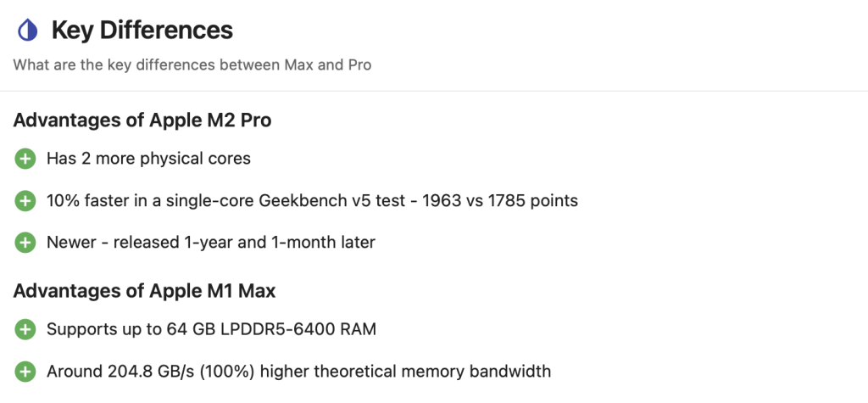Image resolution: width=868 pixels, height=403 pixels.
Task: Click the plus icon beside 'Around 204.8 GB/s'
Action: (25, 372)
